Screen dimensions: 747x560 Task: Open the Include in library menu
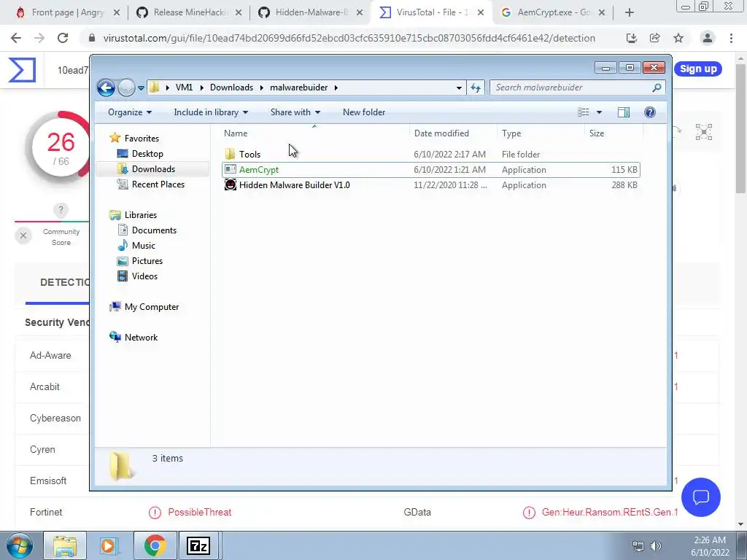(211, 112)
